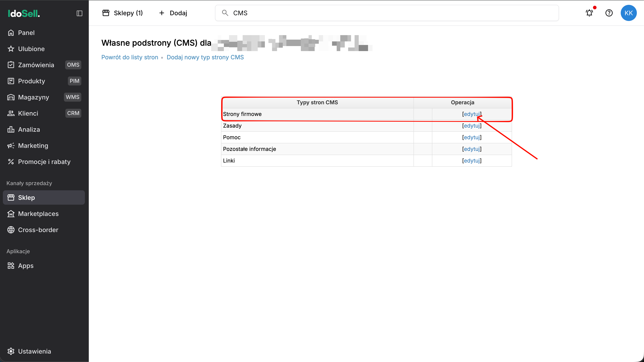Click the WMS badge next to Magazyny

coord(73,97)
